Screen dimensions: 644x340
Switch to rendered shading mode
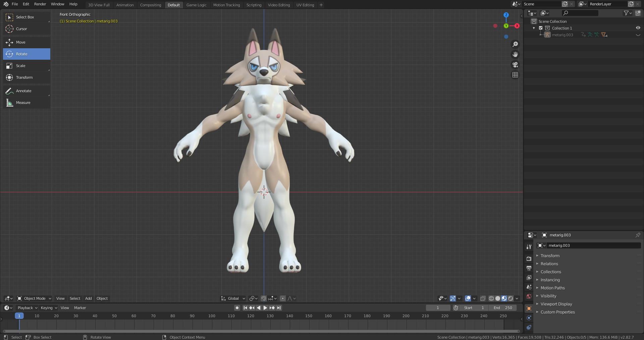(511, 298)
